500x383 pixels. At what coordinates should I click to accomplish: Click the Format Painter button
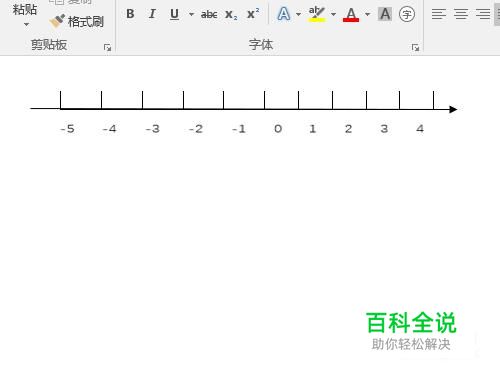[76, 22]
